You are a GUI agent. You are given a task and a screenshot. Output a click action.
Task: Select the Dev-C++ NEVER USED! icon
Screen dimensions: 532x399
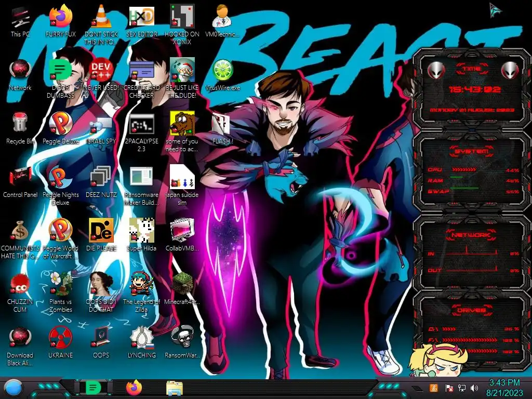tap(101, 70)
